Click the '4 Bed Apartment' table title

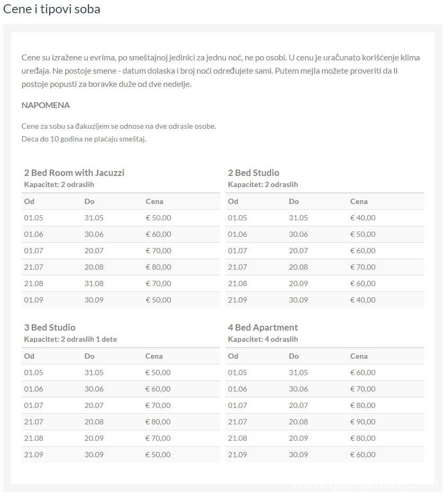(x=263, y=327)
